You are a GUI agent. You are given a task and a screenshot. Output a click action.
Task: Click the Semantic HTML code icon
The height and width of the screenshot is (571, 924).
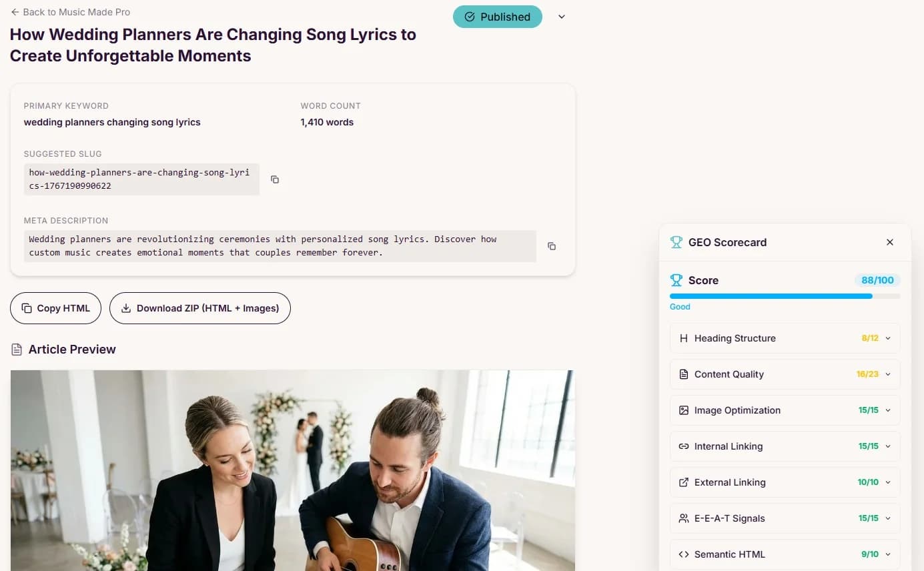click(x=683, y=554)
